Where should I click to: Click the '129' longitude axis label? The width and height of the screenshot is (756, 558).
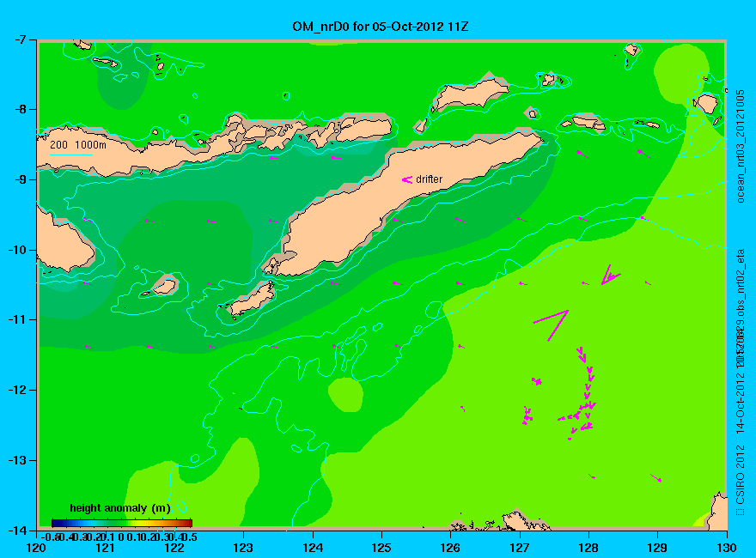657,548
